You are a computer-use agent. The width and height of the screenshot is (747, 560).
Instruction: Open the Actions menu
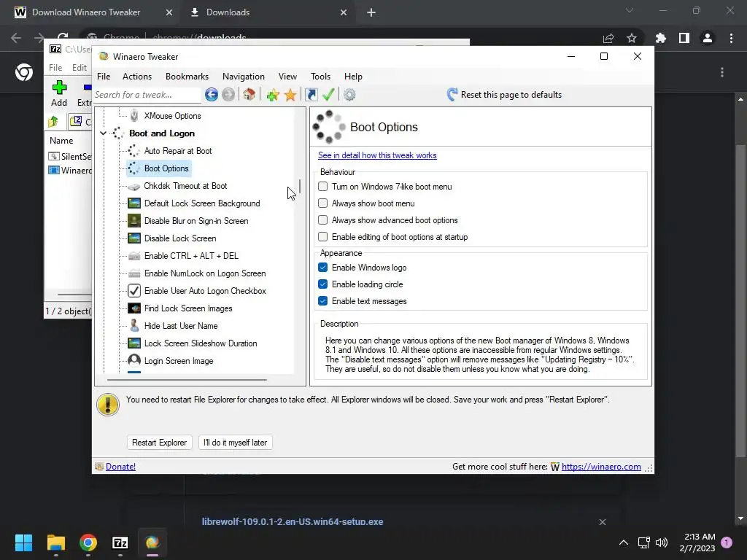(136, 76)
